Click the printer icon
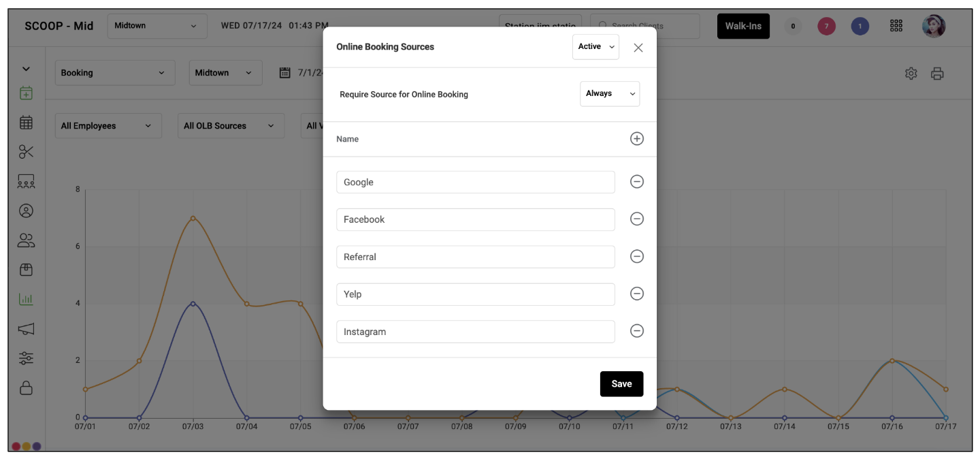 pos(937,74)
